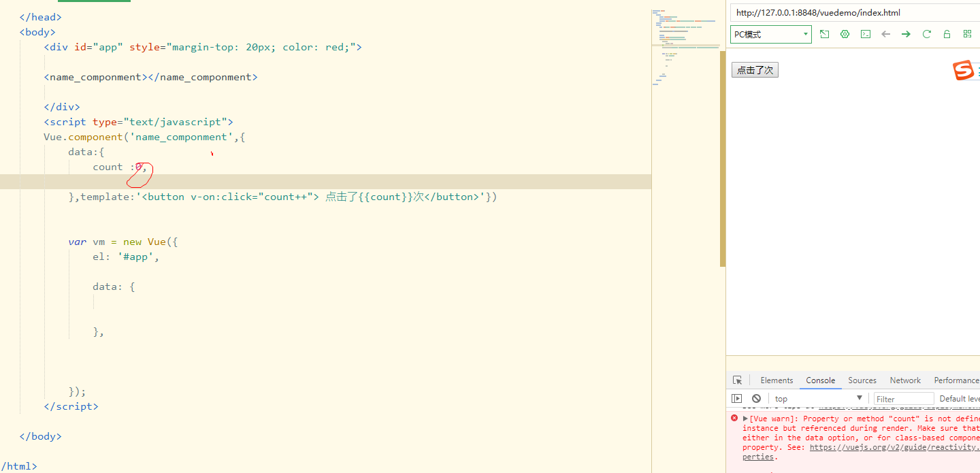Image resolution: width=980 pixels, height=473 pixels.
Task: Click the closing </body> tag line
Action: pos(40,436)
